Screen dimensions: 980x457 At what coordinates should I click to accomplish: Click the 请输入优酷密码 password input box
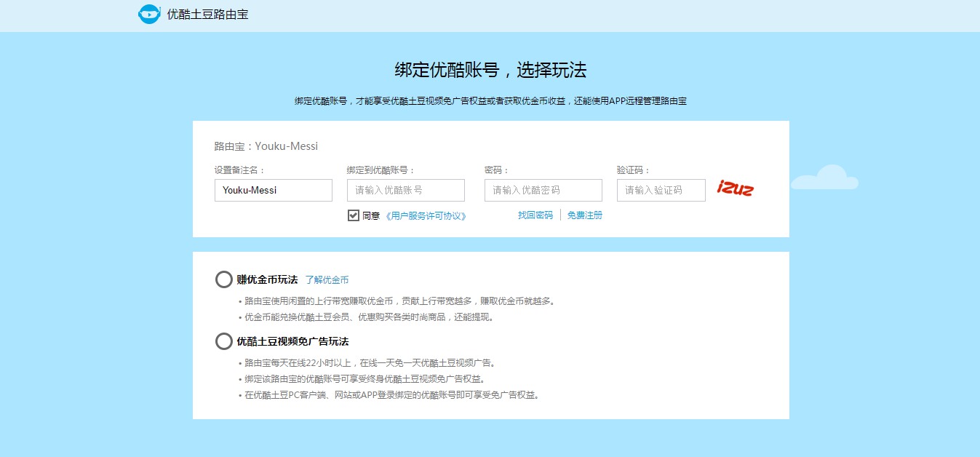click(x=543, y=190)
